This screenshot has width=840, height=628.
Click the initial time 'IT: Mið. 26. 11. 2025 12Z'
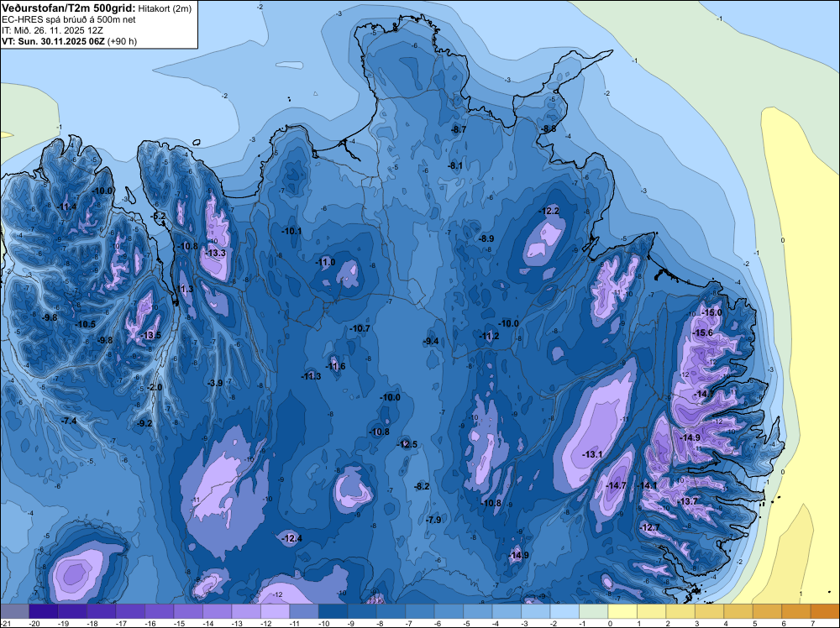click(x=52, y=30)
